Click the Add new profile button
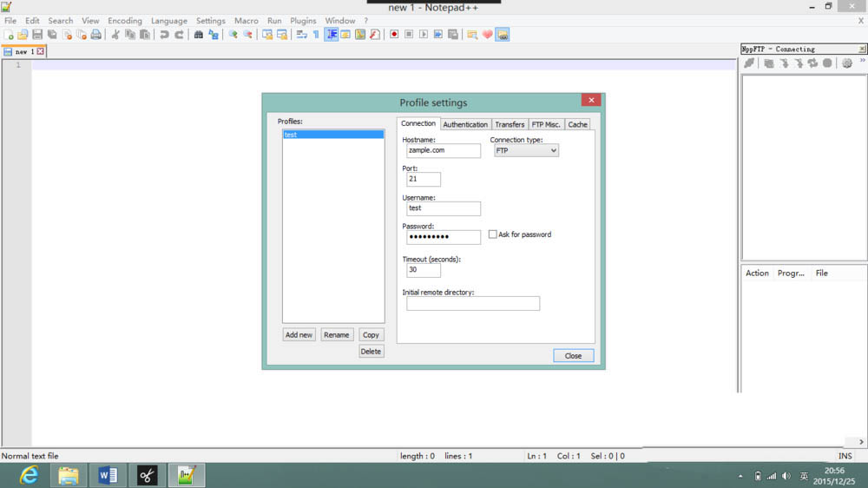The image size is (868, 488). [x=299, y=335]
